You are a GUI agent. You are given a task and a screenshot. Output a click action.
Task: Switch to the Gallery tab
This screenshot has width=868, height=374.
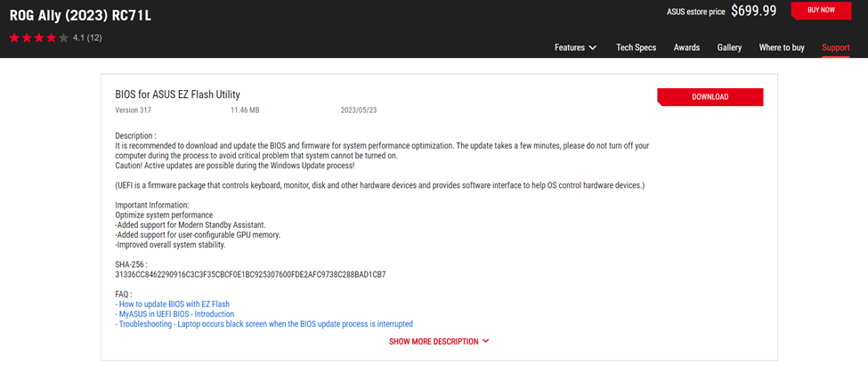coord(729,48)
